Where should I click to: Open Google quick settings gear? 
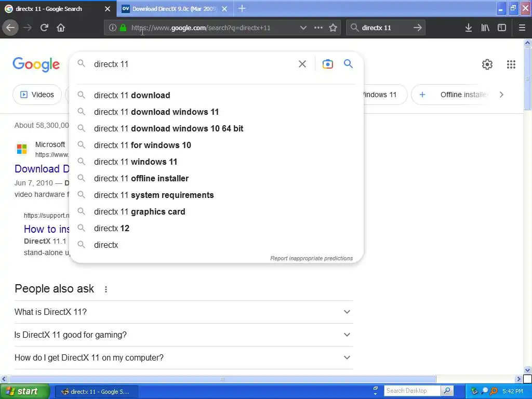(x=487, y=64)
